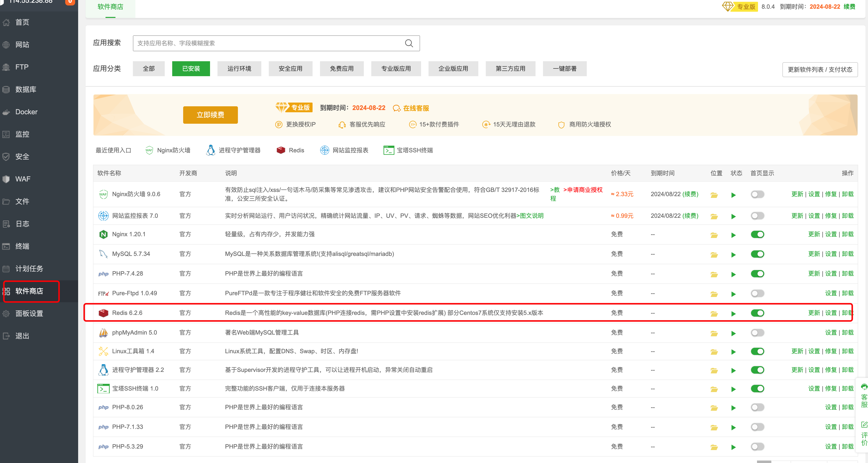
Task: Click the Linux工具箱 row icon
Action: coord(103,351)
